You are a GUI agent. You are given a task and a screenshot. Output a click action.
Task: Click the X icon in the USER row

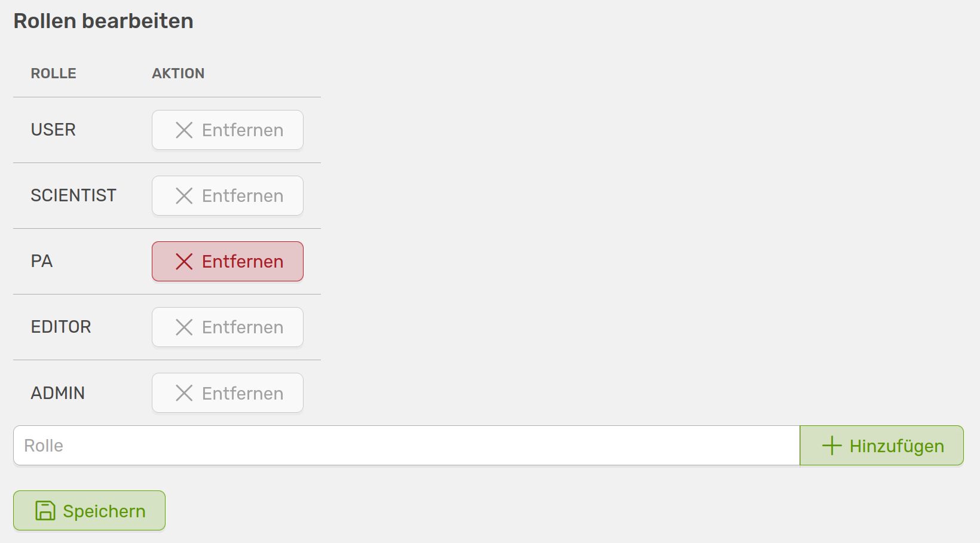tap(184, 130)
